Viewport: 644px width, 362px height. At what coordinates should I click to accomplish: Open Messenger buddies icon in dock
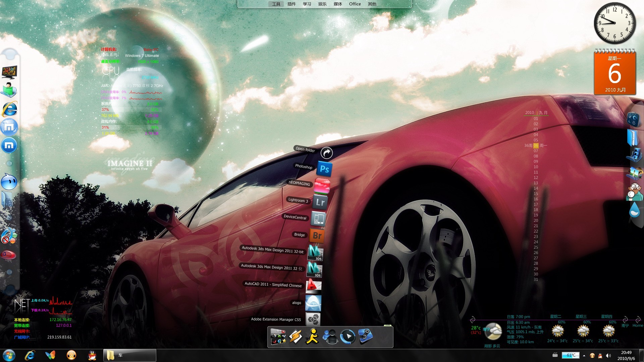330,337
